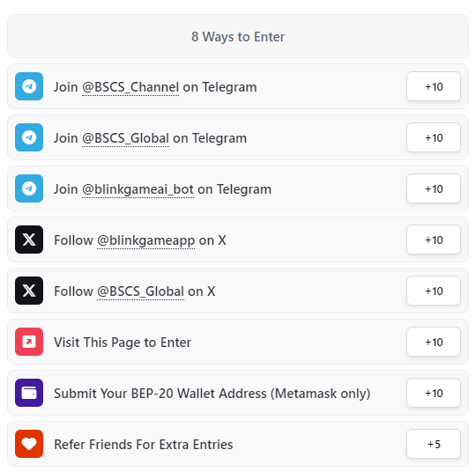Click the pink visit-page arrow icon
Image resolution: width=476 pixels, height=472 pixels.
tap(29, 342)
